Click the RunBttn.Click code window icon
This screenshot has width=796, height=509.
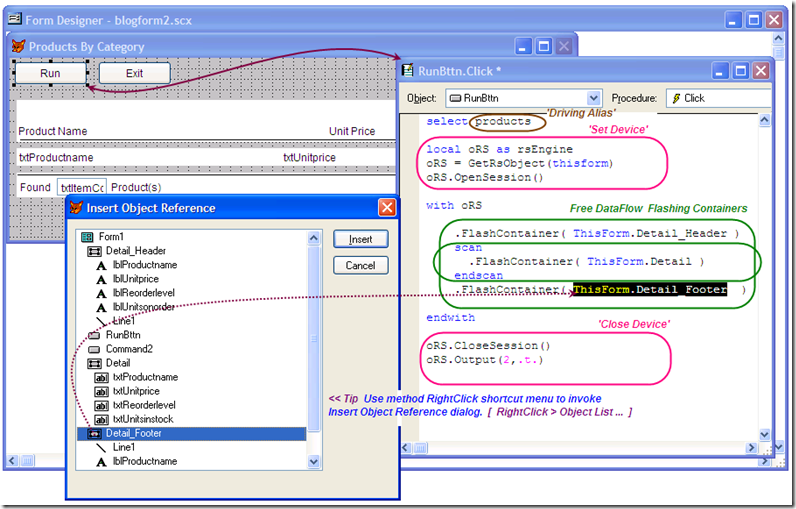(x=408, y=71)
